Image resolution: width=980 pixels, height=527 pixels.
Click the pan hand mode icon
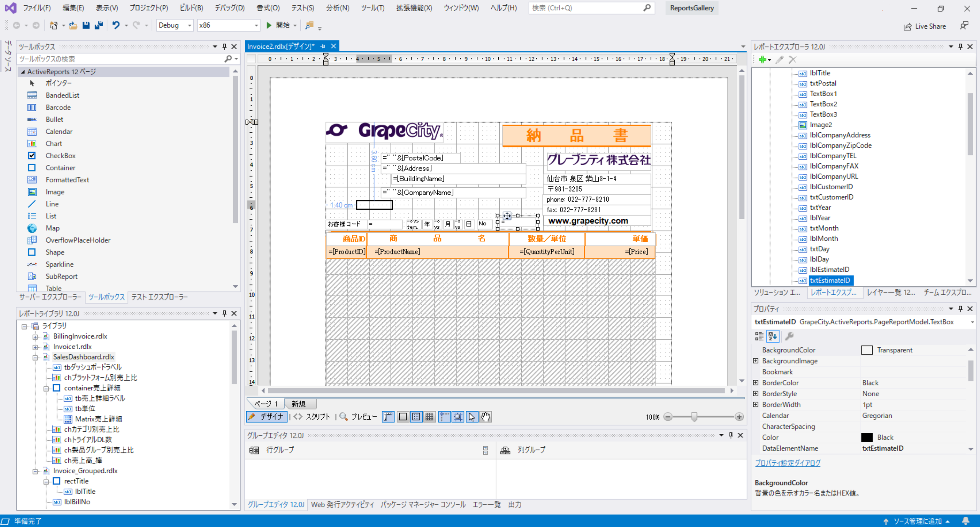[x=485, y=417]
